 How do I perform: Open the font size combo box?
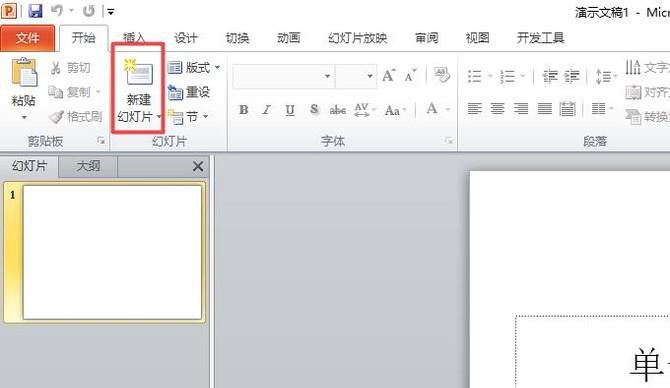(356, 76)
